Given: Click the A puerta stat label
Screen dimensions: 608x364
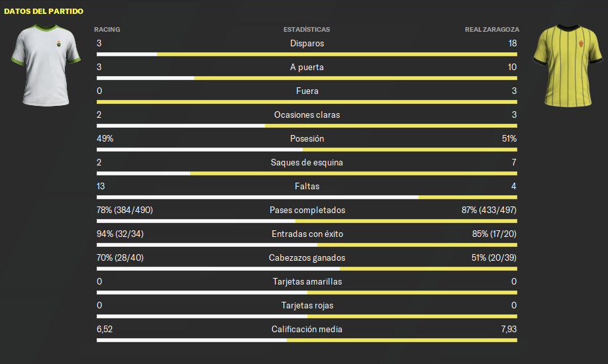Looking at the screenshot, I should (307, 67).
